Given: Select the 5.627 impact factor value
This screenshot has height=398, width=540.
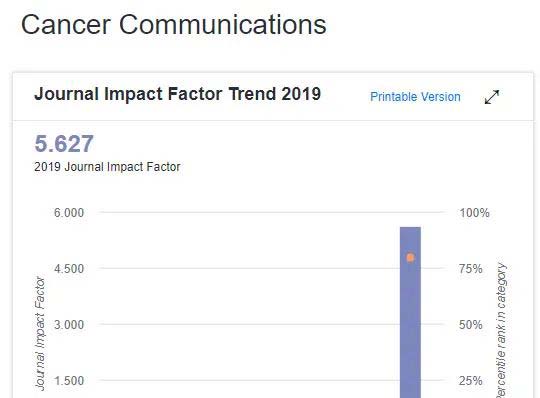Looking at the screenshot, I should pos(64,143).
